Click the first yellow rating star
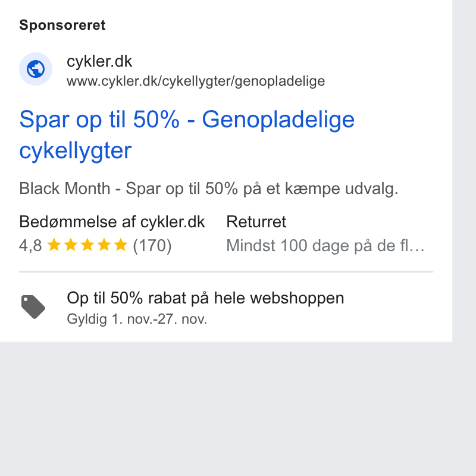The image size is (476, 476). 54,245
